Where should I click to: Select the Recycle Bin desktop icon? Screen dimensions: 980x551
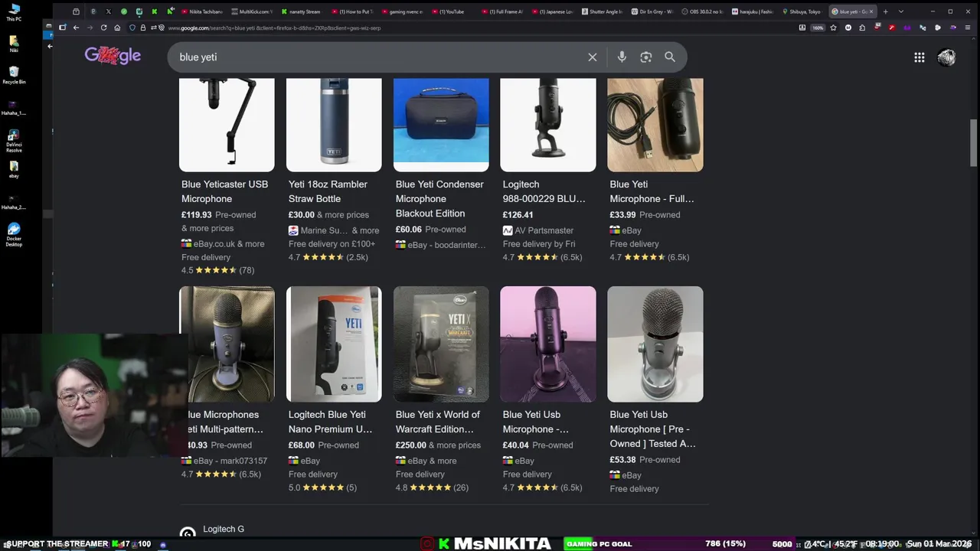(x=14, y=76)
